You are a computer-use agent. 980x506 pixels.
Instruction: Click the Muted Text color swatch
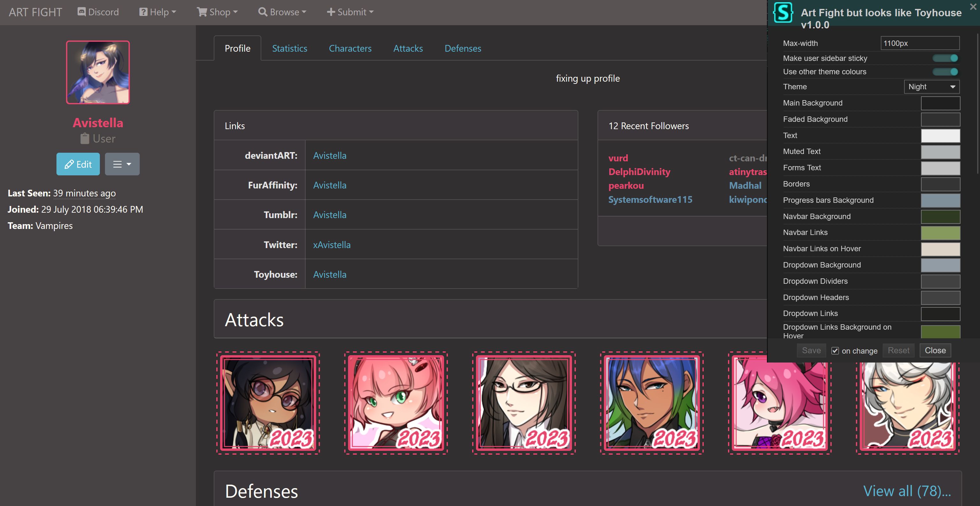[x=940, y=152]
